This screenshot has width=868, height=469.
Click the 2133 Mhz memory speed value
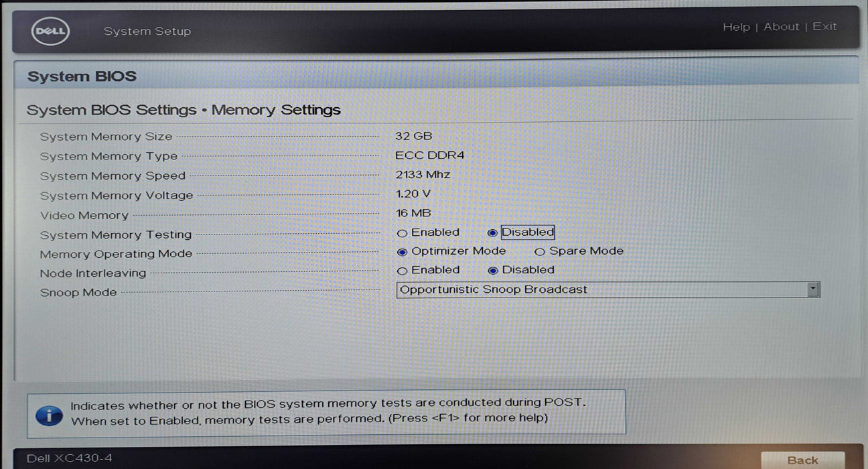[423, 175]
